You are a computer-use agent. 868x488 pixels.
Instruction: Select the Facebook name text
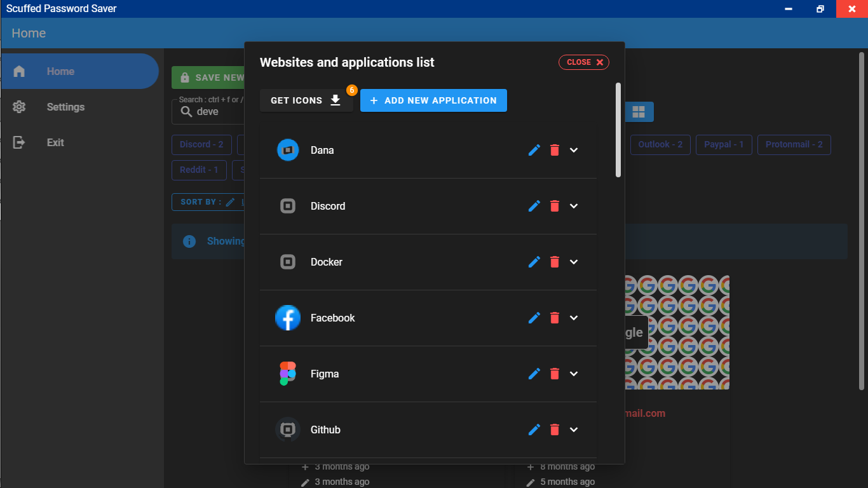click(x=332, y=318)
